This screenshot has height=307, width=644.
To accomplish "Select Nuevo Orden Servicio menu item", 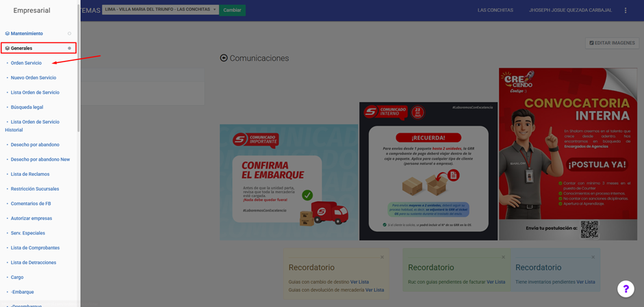I will [x=34, y=78].
